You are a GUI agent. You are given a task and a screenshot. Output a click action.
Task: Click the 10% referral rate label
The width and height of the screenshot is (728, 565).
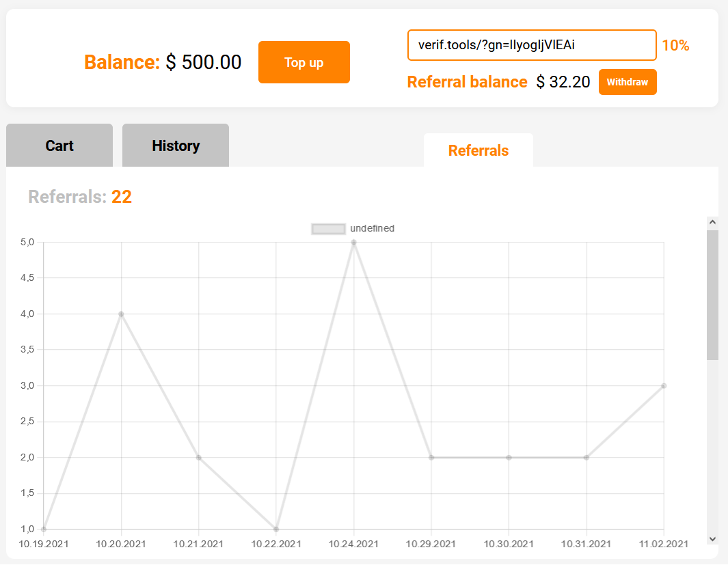(675, 46)
